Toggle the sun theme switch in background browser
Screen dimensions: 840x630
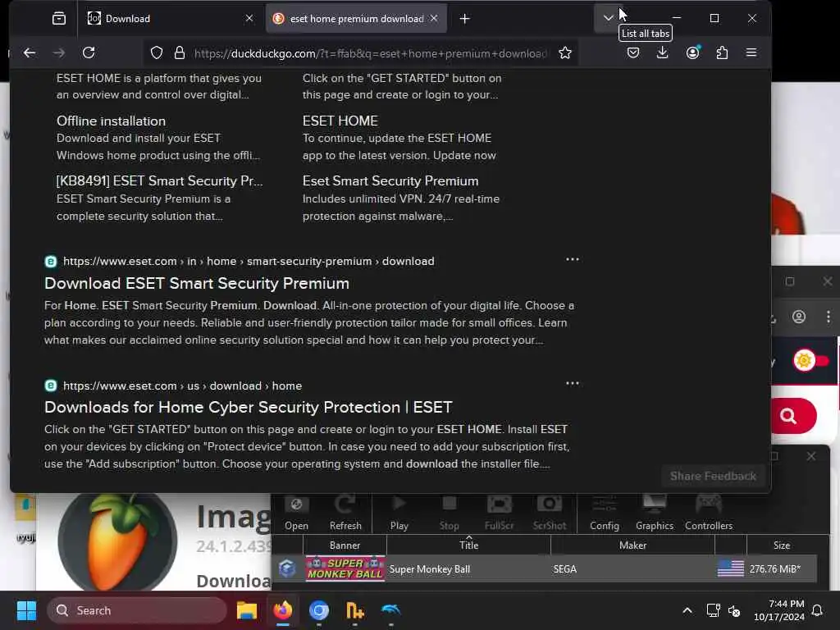[x=810, y=361]
